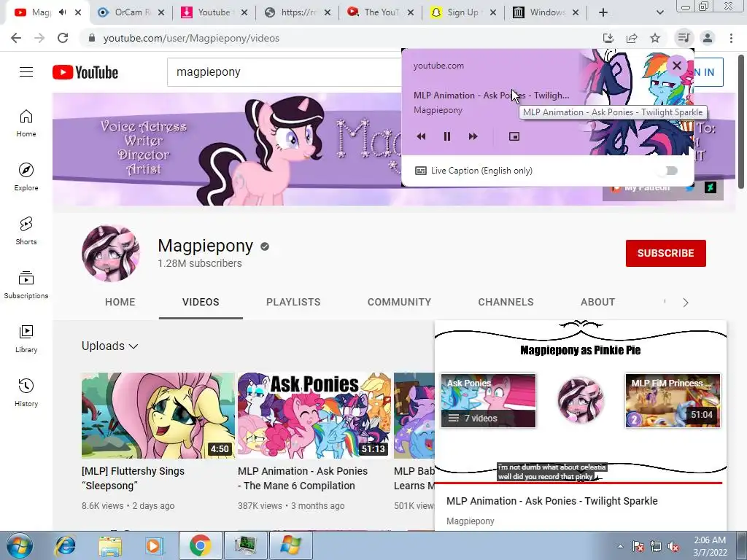747x560 pixels.
Task: Open Chrome three-dot menu
Action: click(731, 38)
